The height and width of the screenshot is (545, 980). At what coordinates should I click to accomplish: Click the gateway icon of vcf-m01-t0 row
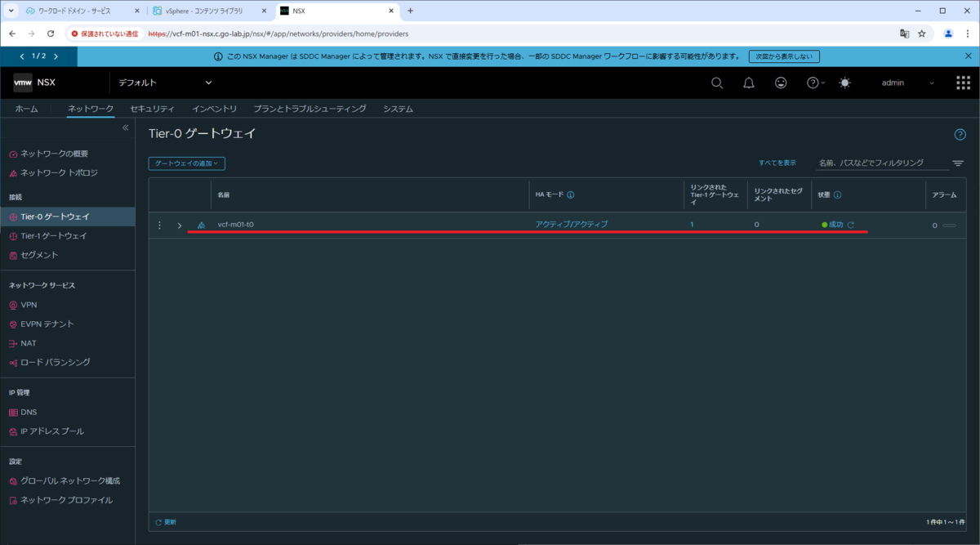pyautogui.click(x=201, y=226)
